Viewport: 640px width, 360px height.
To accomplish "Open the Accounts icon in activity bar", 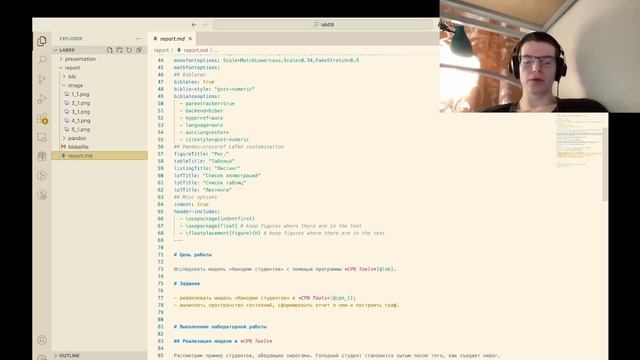I will tap(42, 340).
